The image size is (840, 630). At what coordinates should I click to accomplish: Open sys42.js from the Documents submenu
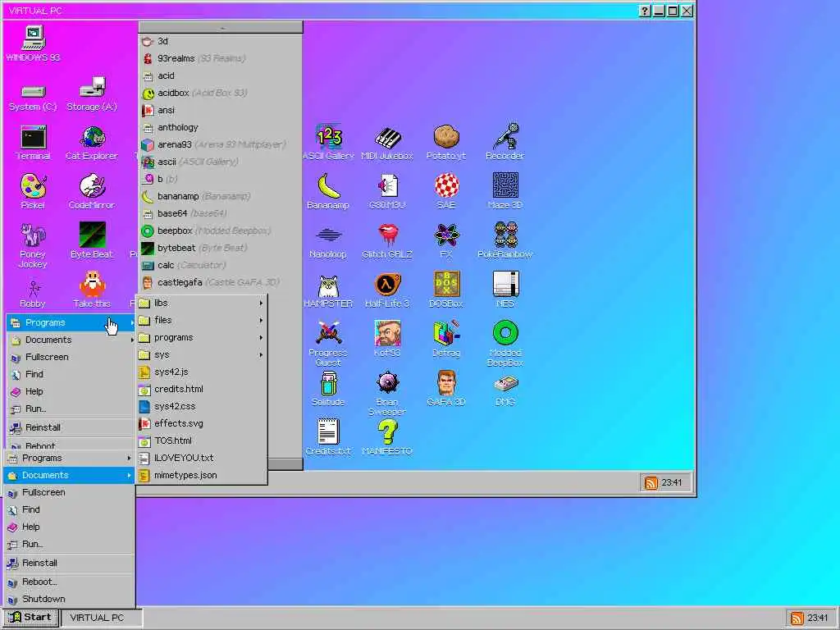(202, 372)
